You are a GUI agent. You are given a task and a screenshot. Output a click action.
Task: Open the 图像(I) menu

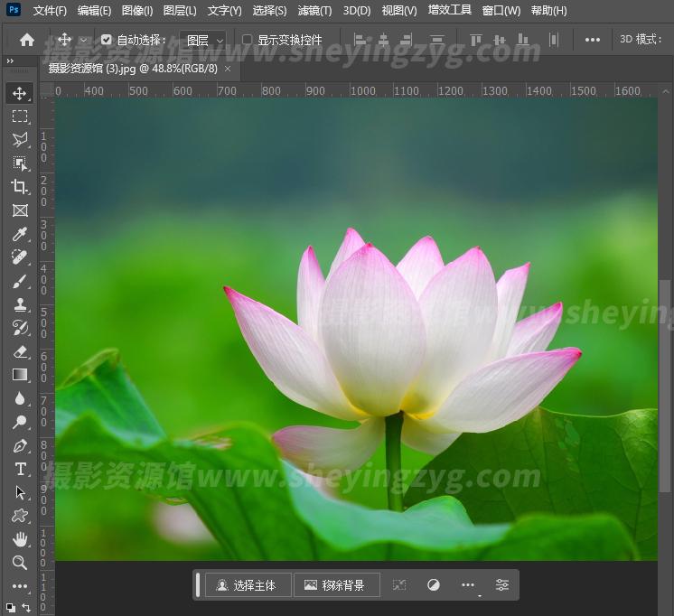point(137,11)
